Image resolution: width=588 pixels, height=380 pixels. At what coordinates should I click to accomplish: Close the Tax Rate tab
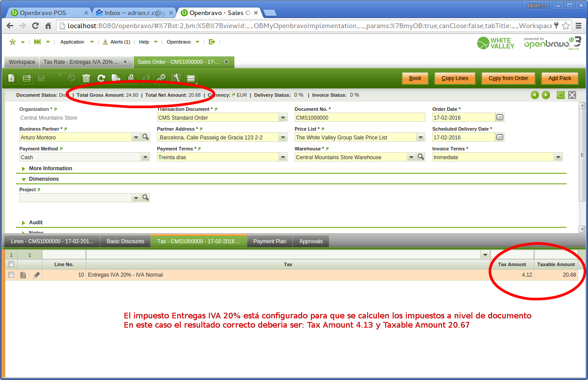[x=125, y=62]
